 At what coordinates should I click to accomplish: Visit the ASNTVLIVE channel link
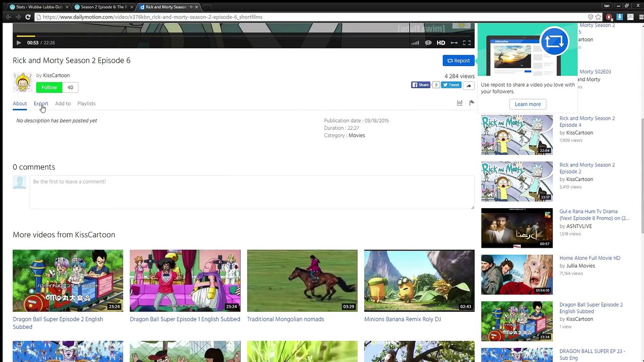[579, 226]
